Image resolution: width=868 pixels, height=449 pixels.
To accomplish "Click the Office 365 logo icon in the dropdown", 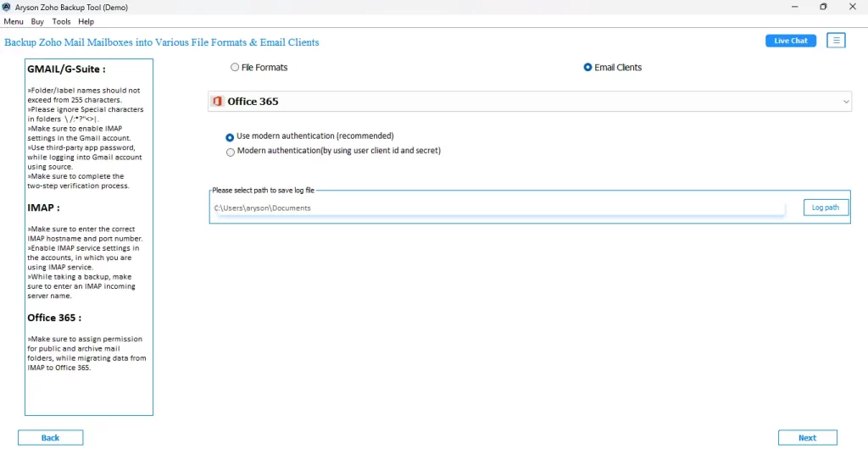I will tap(218, 102).
